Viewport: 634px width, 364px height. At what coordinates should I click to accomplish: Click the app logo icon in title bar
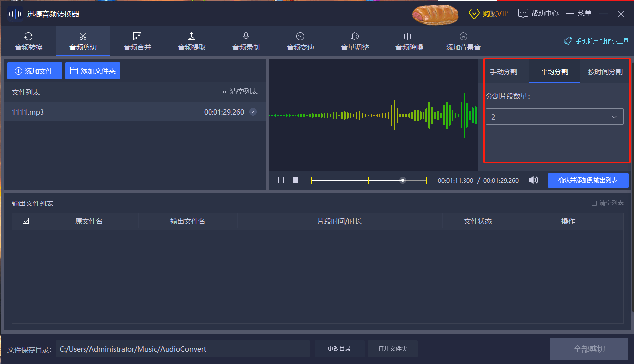click(15, 14)
